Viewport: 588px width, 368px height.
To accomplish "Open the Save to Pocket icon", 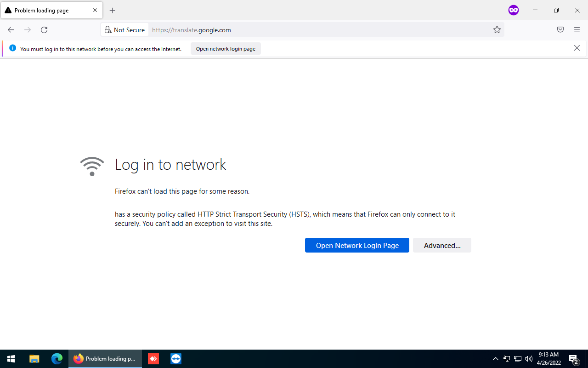I will 560,30.
